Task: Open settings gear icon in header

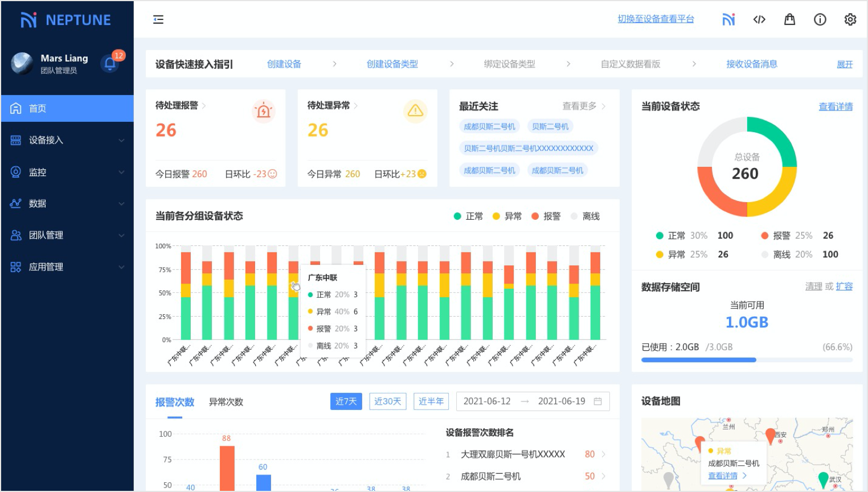Action: click(850, 20)
